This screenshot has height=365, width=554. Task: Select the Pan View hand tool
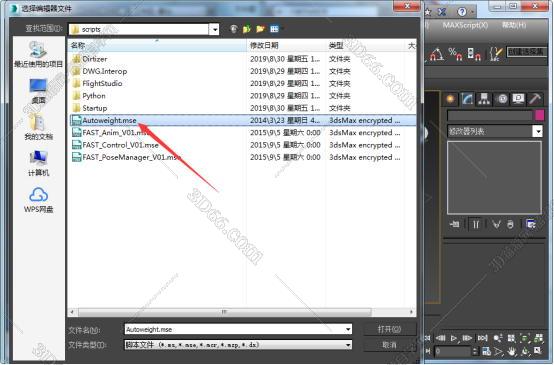pos(511,351)
